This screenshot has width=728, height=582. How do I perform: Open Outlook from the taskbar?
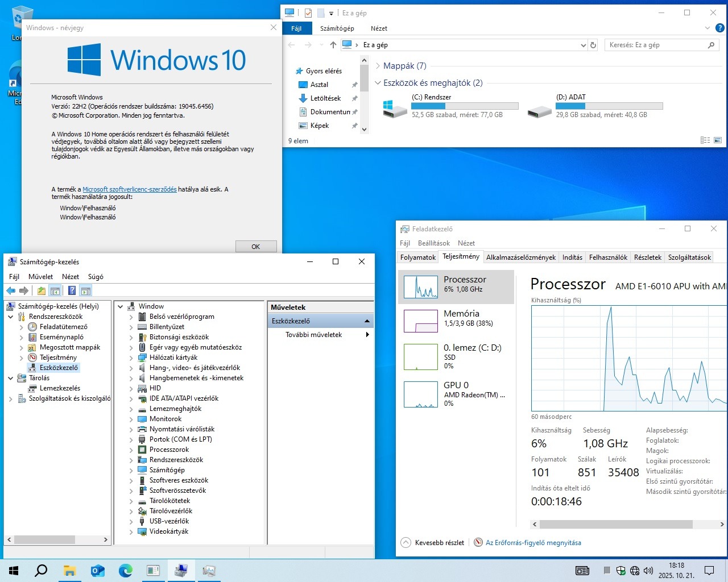tap(97, 570)
